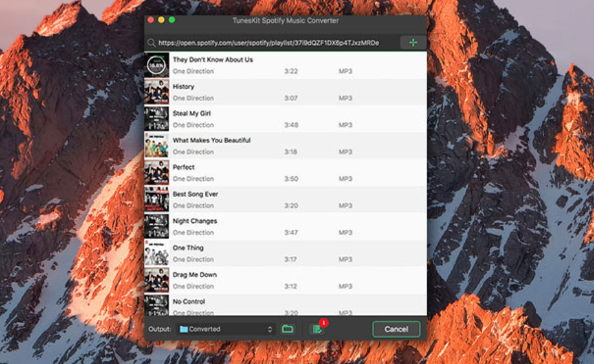
Task: Click the 16.6% conversion progress circle
Action: (156, 66)
